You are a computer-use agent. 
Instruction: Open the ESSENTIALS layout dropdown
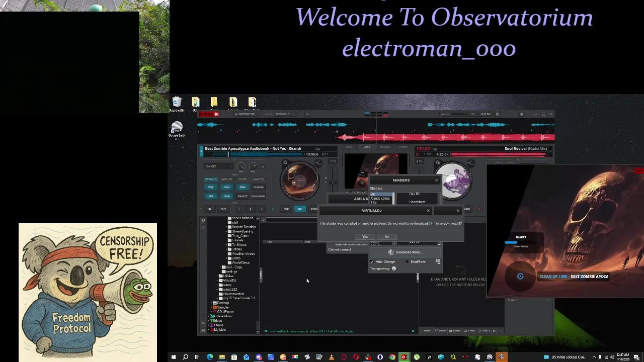[x=285, y=114]
